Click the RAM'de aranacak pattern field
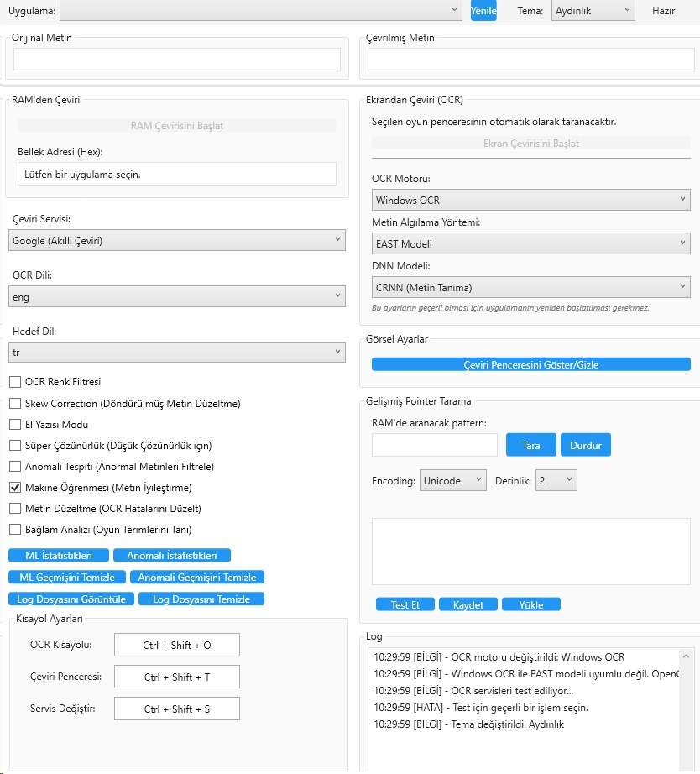Viewport: 700px width, 774px height. (434, 445)
